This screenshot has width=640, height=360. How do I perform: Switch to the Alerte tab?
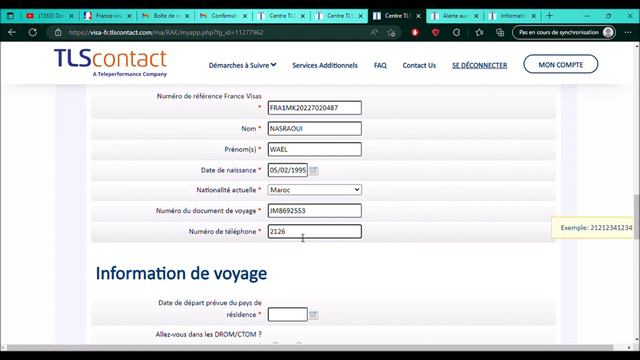pos(454,16)
